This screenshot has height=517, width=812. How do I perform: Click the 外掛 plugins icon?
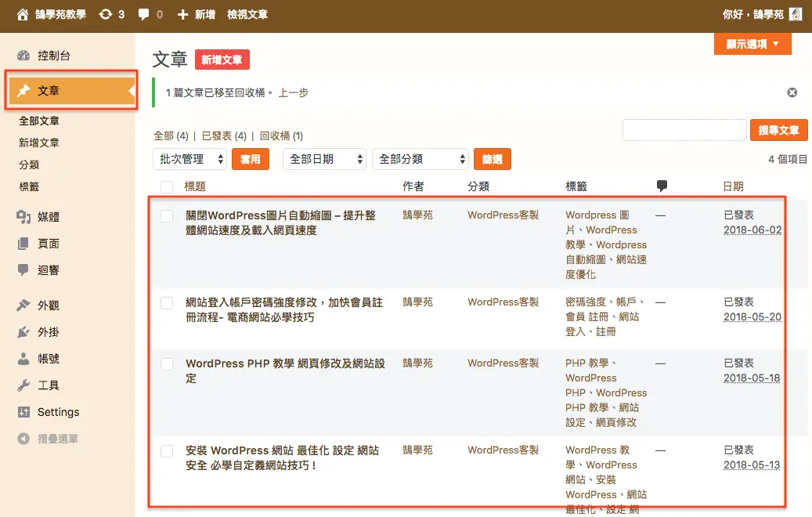click(23, 332)
